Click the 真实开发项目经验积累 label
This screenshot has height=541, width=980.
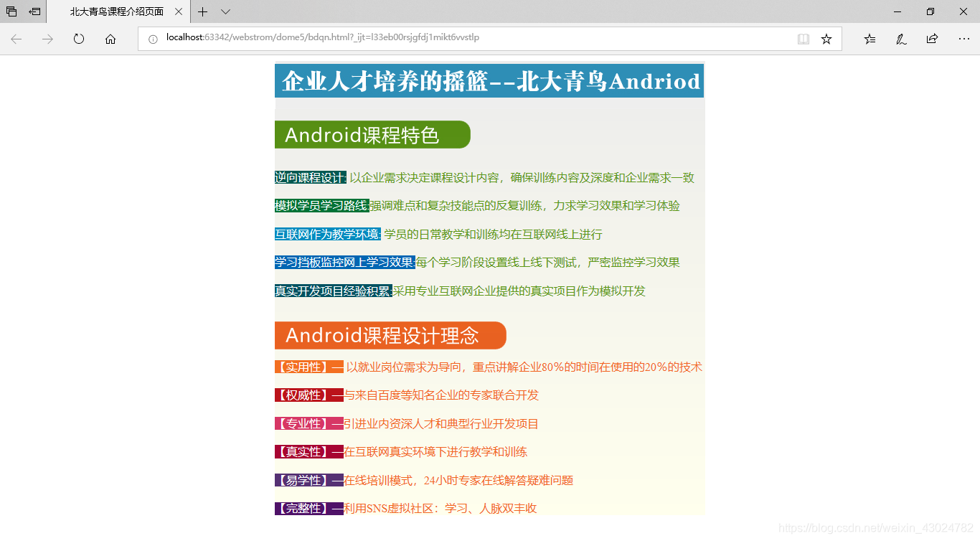click(x=333, y=291)
